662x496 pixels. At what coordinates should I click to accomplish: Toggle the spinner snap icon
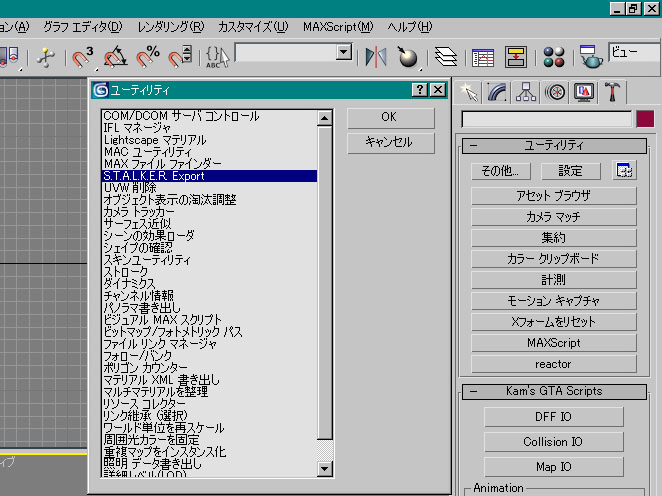coord(180,57)
